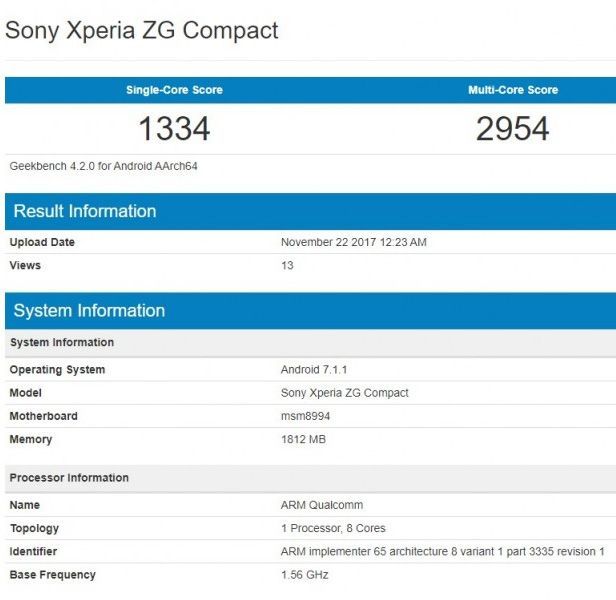616x600 pixels.
Task: Click the Geekbench 4.2.0 for Android AArch64 text
Action: [x=104, y=166]
